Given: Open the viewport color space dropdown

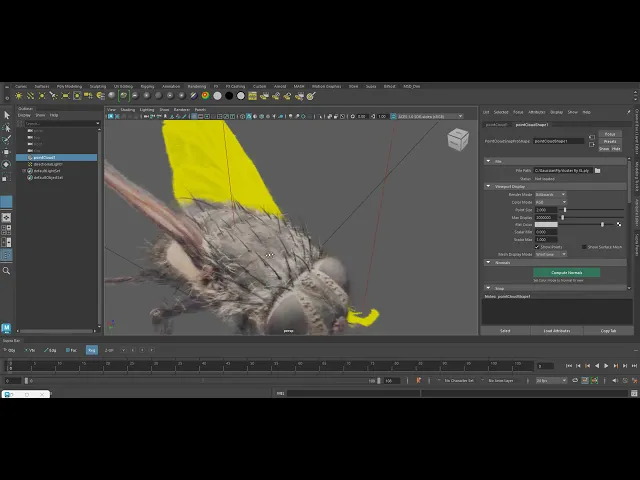Looking at the screenshot, I should click(x=430, y=116).
